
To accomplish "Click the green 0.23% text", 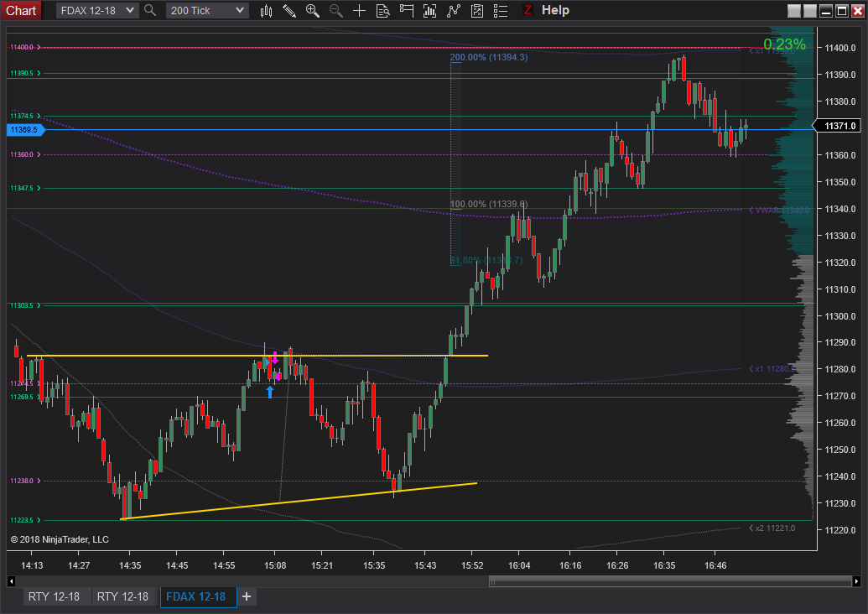I will [x=784, y=44].
